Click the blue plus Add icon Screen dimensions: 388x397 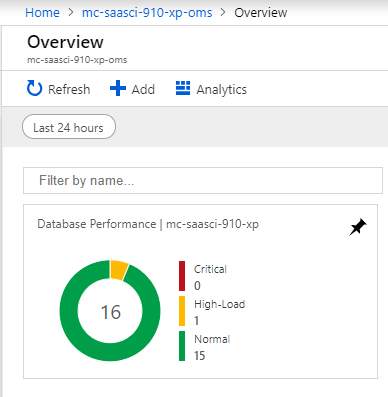(118, 88)
